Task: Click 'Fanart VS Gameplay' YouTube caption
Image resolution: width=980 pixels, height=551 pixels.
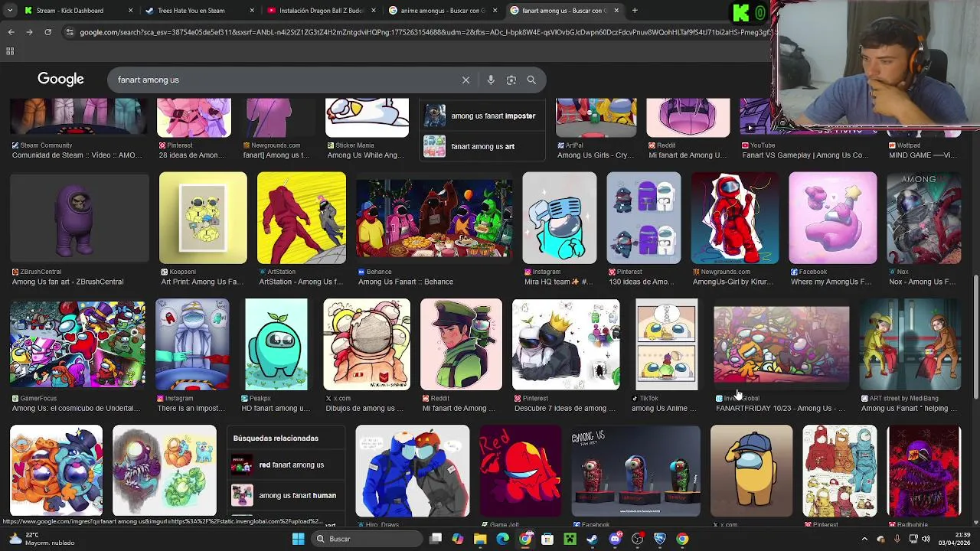Action: pyautogui.click(x=805, y=155)
